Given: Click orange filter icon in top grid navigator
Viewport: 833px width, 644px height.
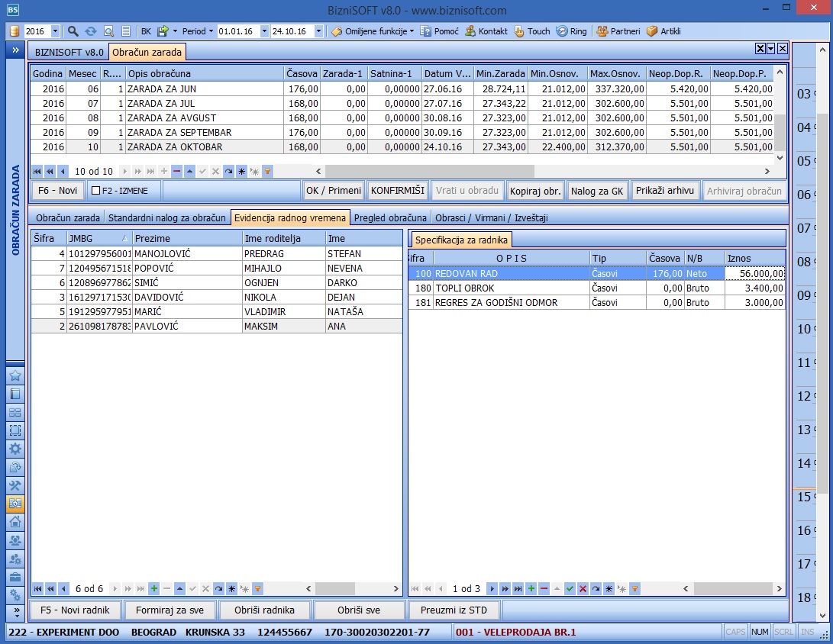Looking at the screenshot, I should click(268, 172).
